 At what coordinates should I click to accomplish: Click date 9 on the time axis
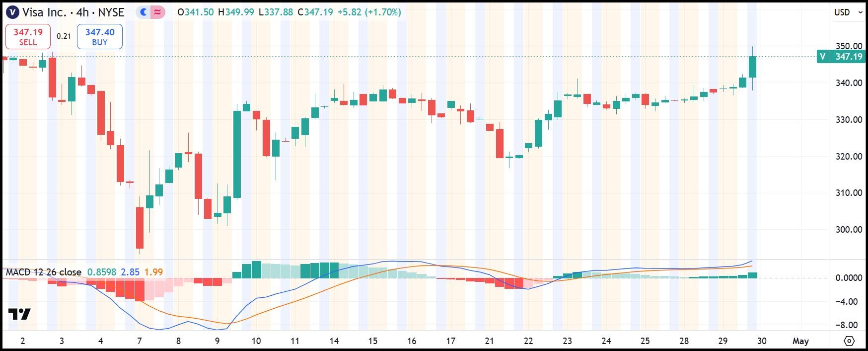(x=217, y=341)
